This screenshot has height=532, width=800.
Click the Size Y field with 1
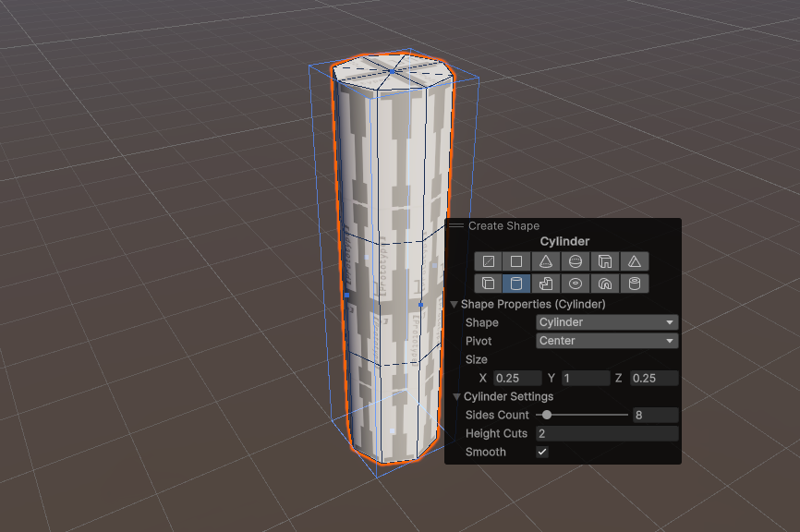586,378
